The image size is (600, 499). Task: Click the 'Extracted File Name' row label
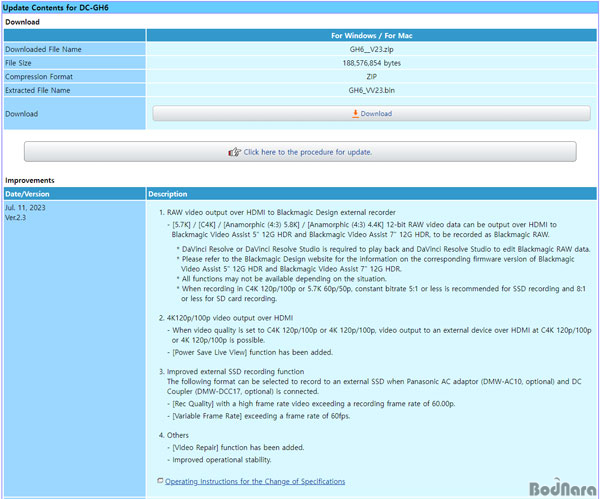(x=38, y=90)
